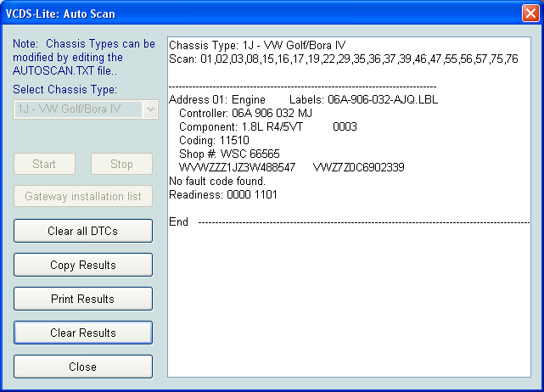
Task: Click the 'Controller: 06A 906 032 MJ' line
Action: (x=245, y=113)
